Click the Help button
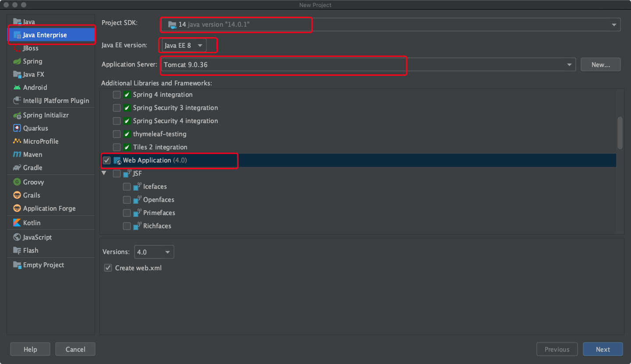 tap(30, 349)
